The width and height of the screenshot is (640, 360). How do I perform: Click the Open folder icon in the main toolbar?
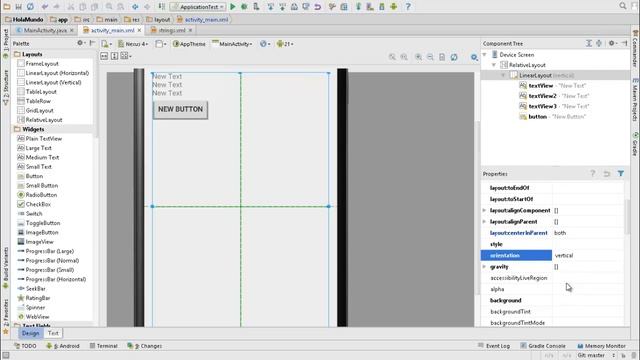[7, 7]
